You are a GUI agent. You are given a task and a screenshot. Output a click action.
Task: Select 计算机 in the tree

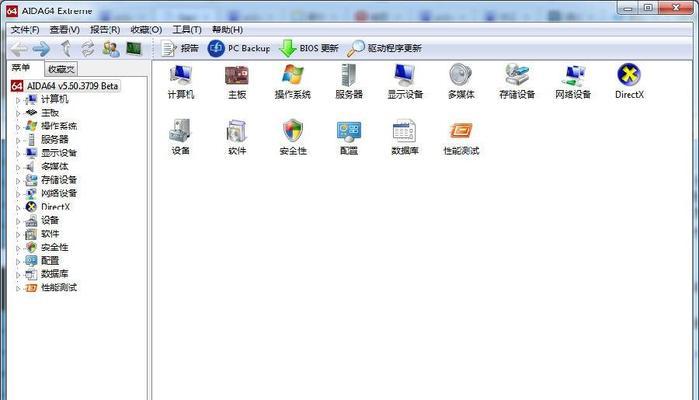(55, 99)
